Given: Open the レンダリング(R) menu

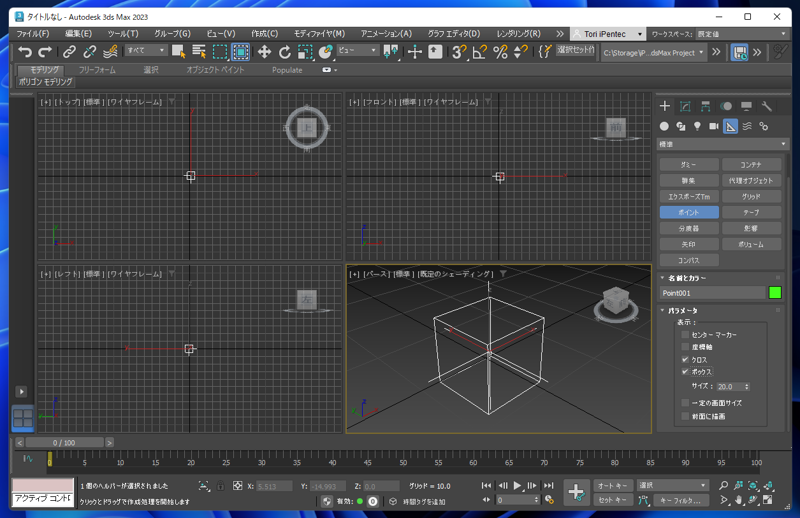Looking at the screenshot, I should click(x=518, y=34).
